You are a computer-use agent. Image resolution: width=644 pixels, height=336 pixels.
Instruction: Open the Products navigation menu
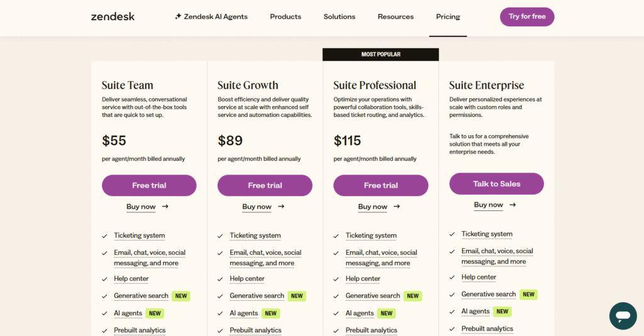click(286, 17)
